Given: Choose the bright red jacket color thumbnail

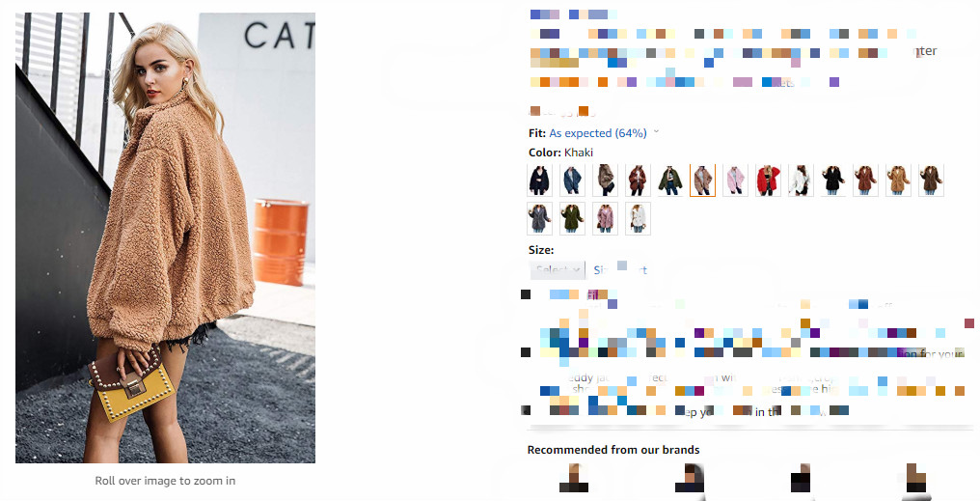Looking at the screenshot, I should point(768,181).
